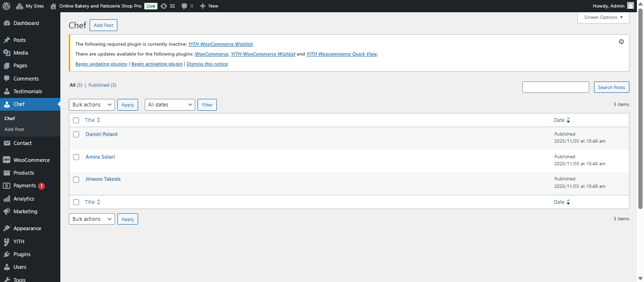Image resolution: width=644 pixels, height=282 pixels.
Task: Click into the search posts input field
Action: click(x=555, y=87)
